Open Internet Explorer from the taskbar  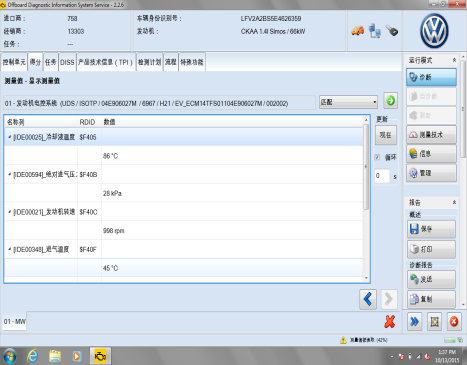(32, 356)
